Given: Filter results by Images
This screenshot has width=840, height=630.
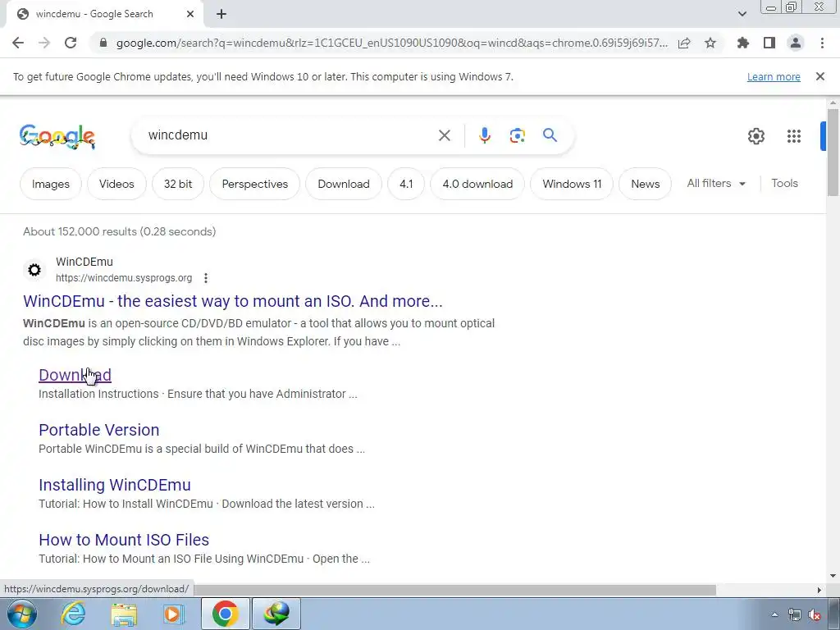Looking at the screenshot, I should pos(50,184).
